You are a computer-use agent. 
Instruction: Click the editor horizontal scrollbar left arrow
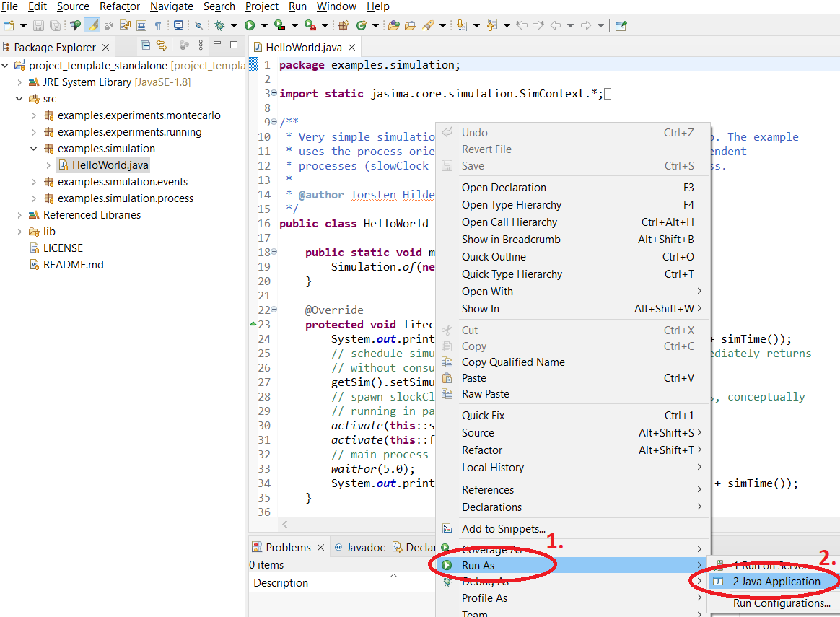(x=284, y=525)
